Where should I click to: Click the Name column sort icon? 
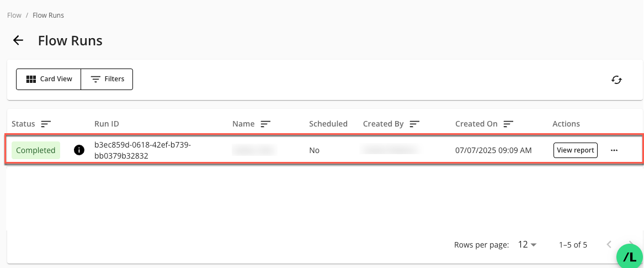pos(265,124)
